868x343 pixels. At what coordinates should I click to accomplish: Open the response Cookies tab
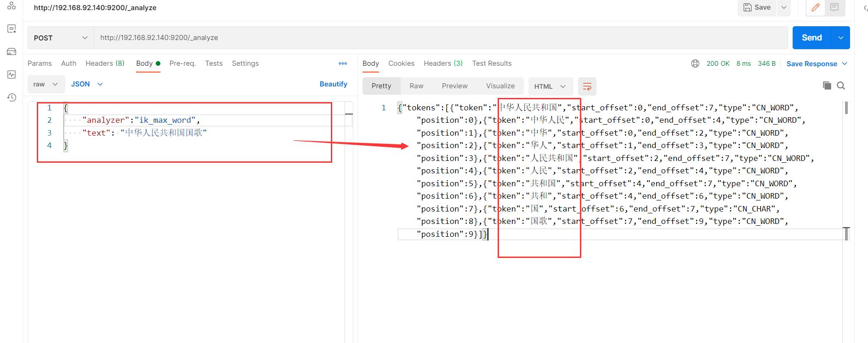point(401,63)
